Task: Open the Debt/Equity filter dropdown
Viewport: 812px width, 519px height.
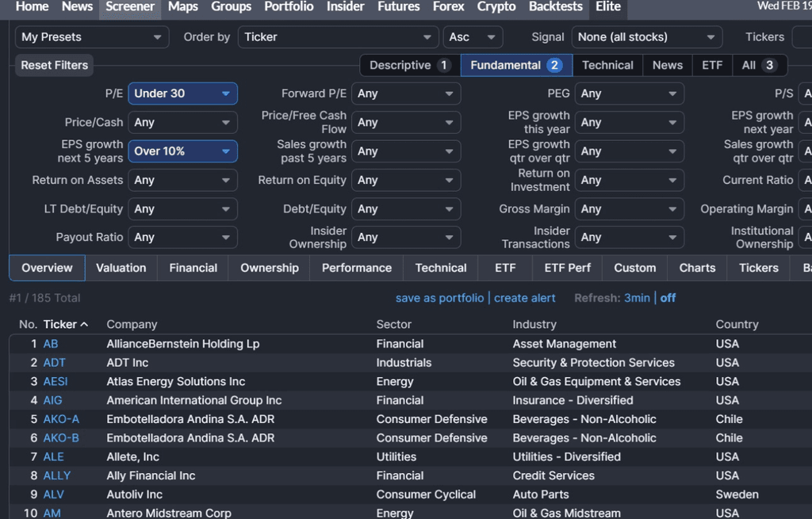Action: [x=406, y=208]
